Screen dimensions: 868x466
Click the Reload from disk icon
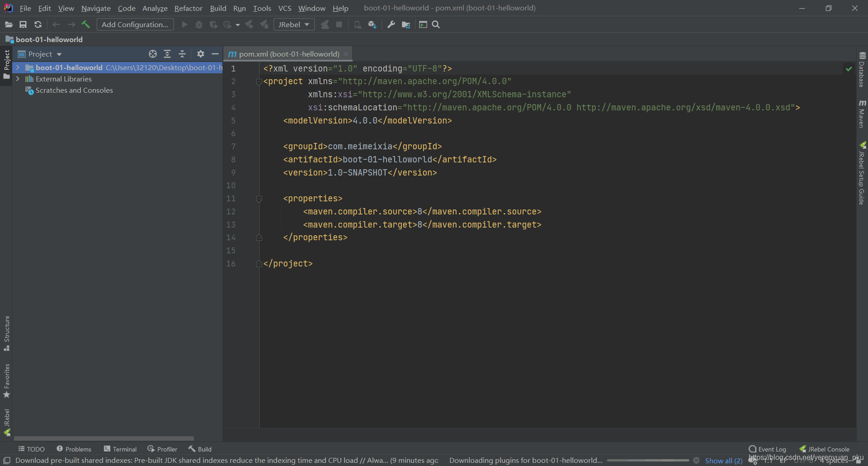click(x=38, y=24)
